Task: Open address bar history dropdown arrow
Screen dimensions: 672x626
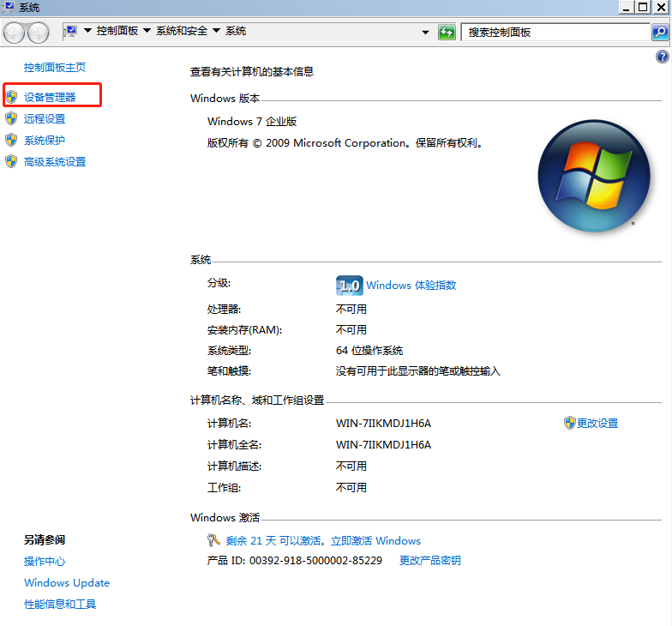Action: (426, 33)
